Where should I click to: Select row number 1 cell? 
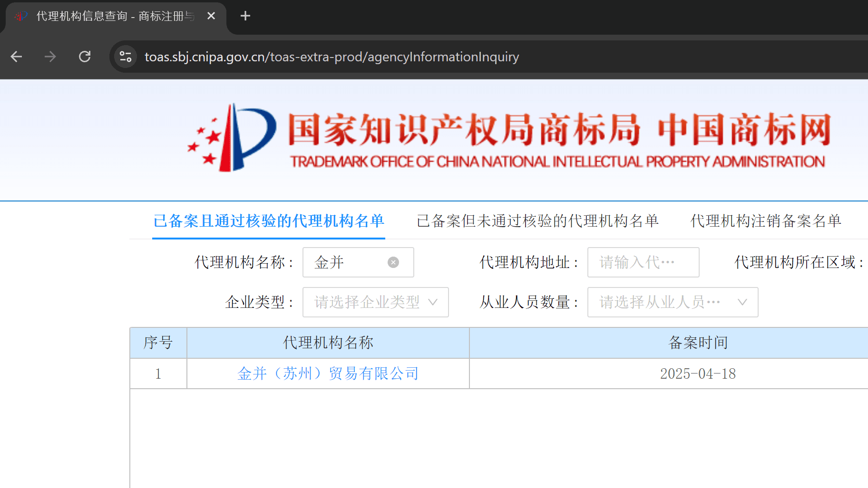tap(158, 374)
